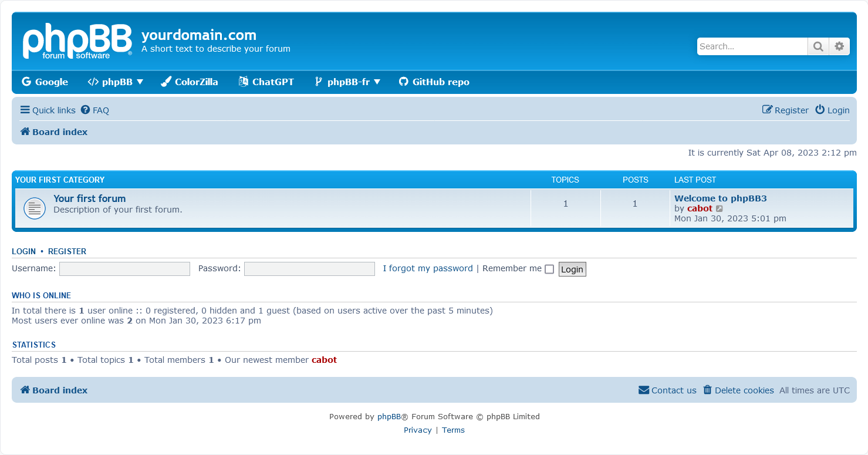Expand the phpBB-fr dropdown menu
This screenshot has width=868, height=455.
pos(347,82)
